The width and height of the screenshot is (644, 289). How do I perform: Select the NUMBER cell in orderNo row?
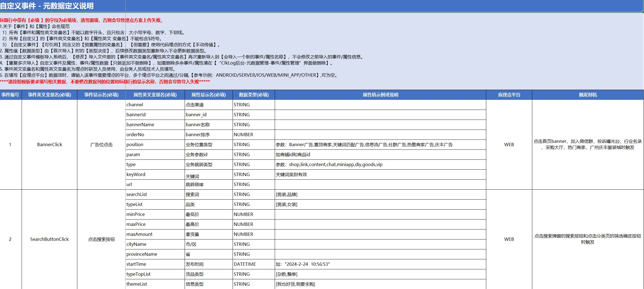(x=254, y=135)
